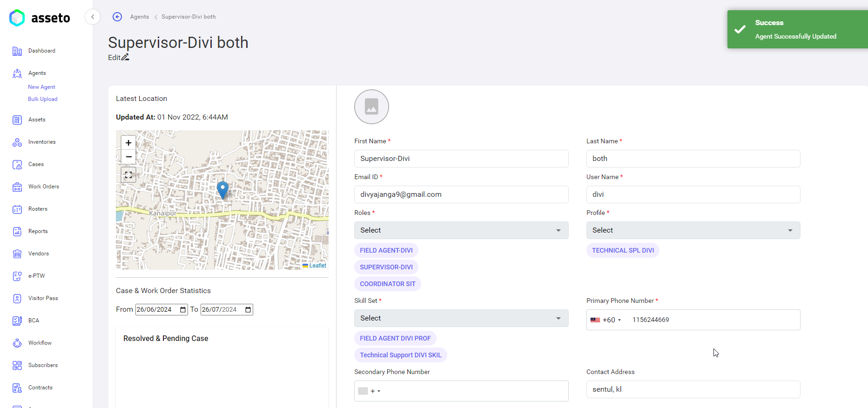Click the Inventories sidebar icon
This screenshot has width=868, height=408.
tap(17, 142)
